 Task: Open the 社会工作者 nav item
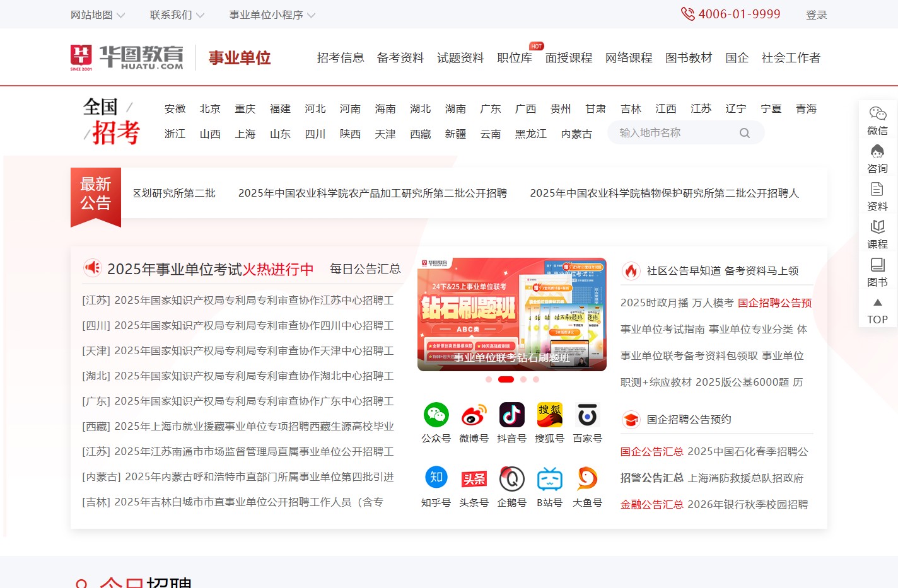click(x=791, y=58)
